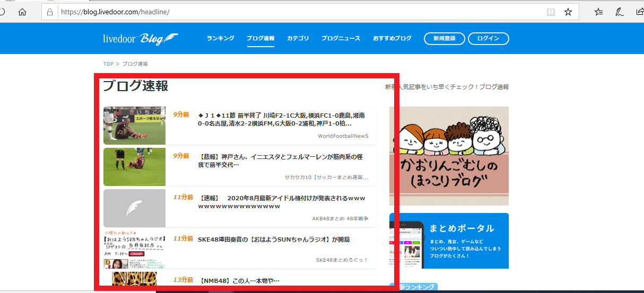Open the かおりんごむし ほっこりブログ banner
The height and width of the screenshot is (293, 644).
tap(449, 156)
